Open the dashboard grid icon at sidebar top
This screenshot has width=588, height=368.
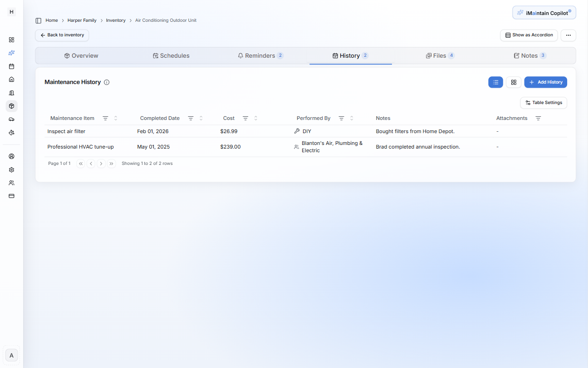click(x=11, y=40)
